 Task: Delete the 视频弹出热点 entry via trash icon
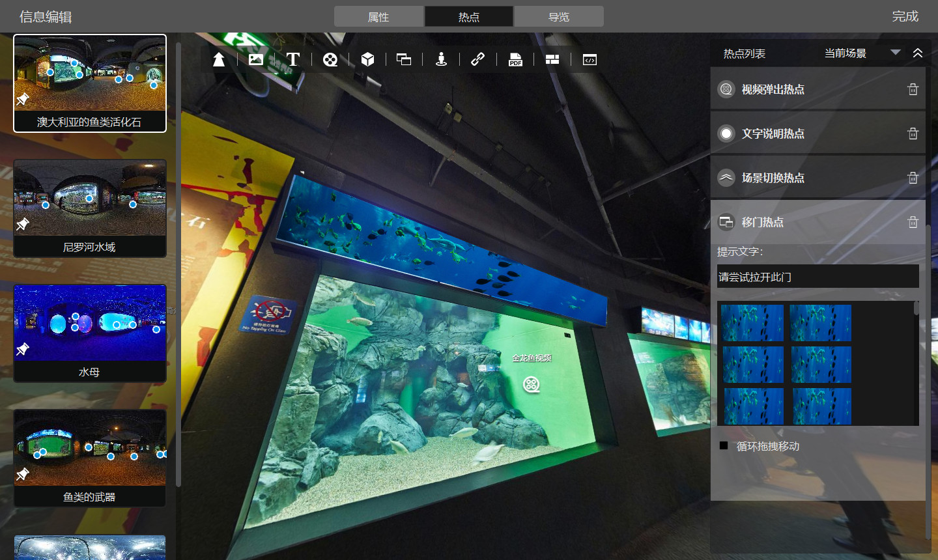[913, 89]
